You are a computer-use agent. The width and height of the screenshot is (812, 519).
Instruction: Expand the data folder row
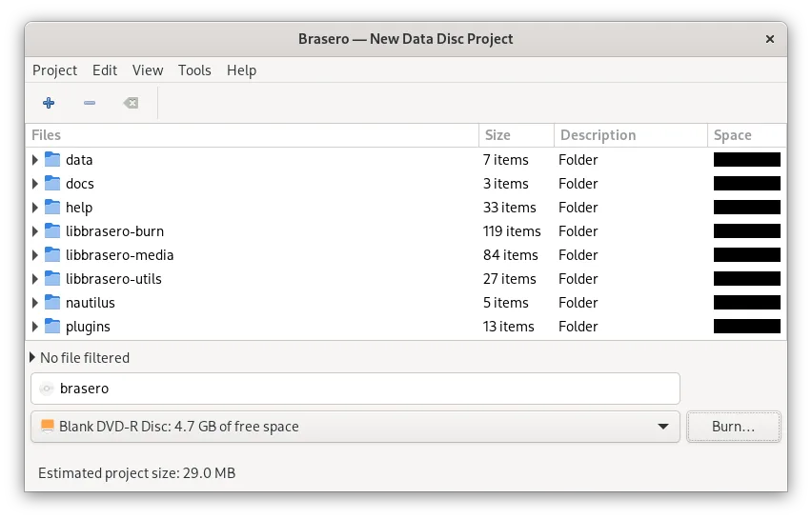pyautogui.click(x=34, y=159)
